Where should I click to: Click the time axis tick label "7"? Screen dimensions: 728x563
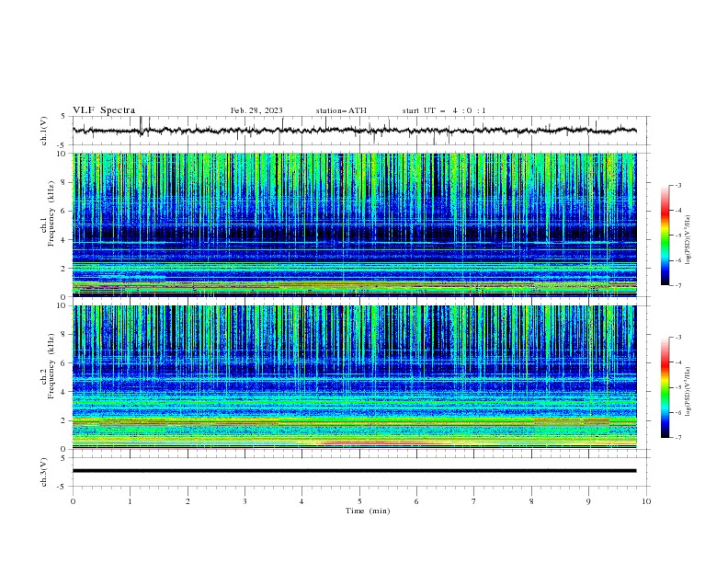tap(474, 501)
